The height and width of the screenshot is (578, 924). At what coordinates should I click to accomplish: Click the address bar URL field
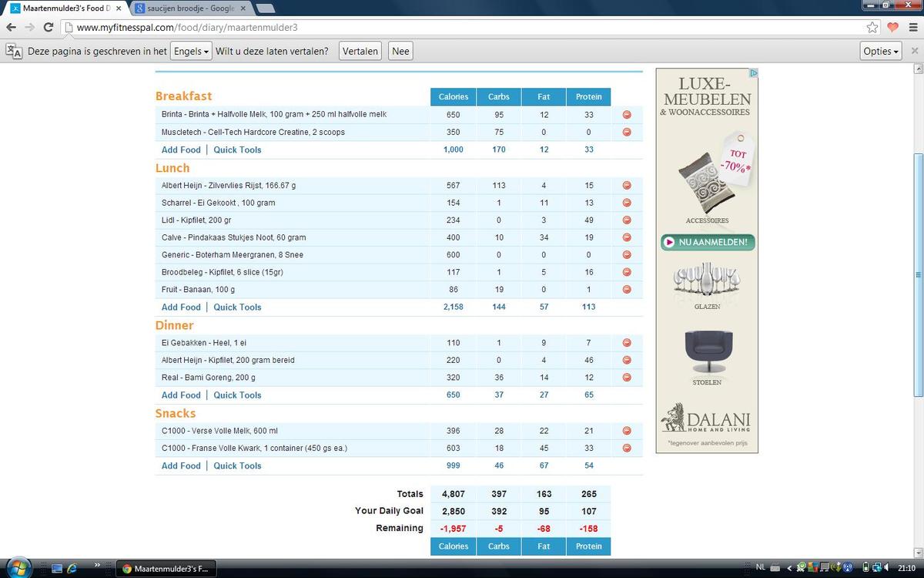[462, 27]
